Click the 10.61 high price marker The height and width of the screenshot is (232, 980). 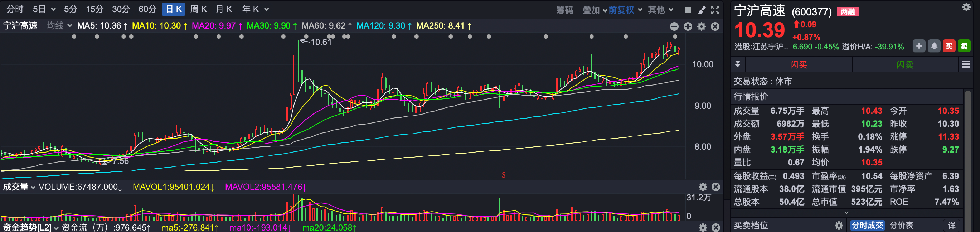coord(321,42)
